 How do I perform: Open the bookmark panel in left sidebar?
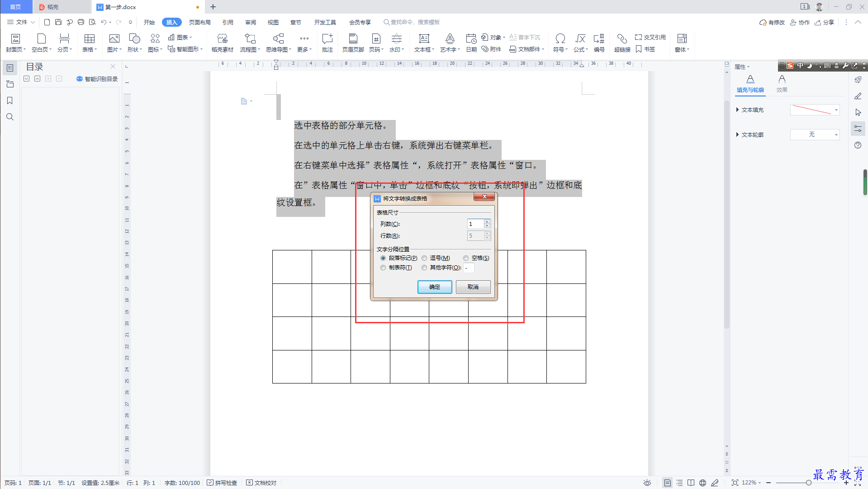(x=9, y=101)
